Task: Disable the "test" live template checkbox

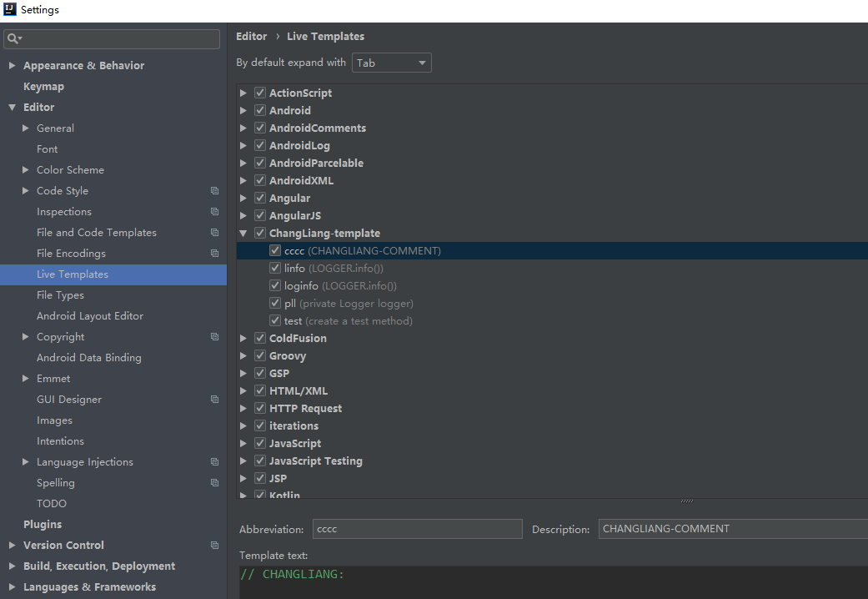Action: pyautogui.click(x=275, y=320)
